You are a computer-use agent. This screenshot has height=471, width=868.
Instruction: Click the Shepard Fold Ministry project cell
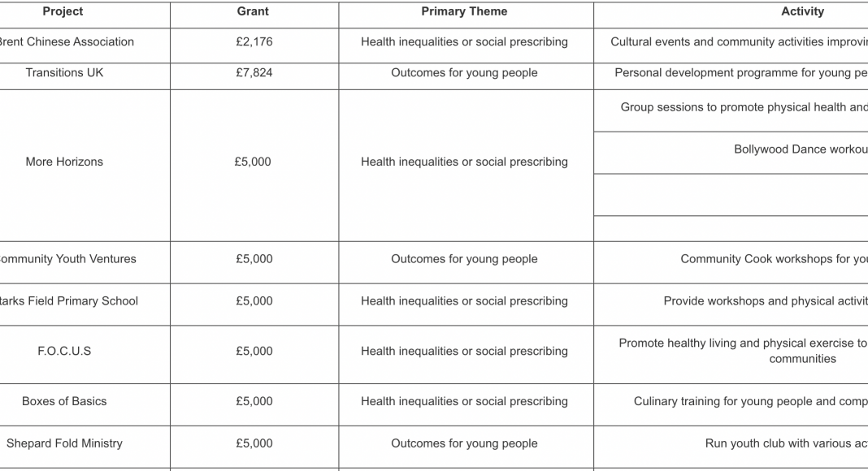click(x=64, y=443)
